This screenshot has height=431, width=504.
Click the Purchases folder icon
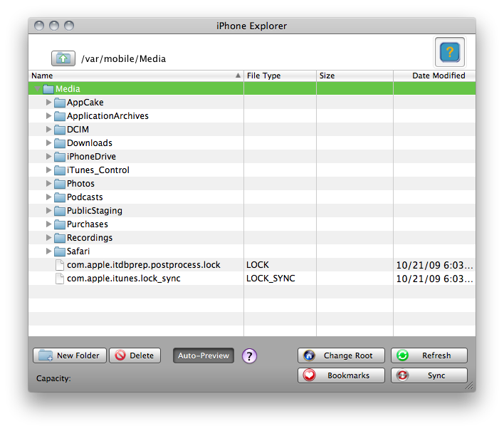60,224
